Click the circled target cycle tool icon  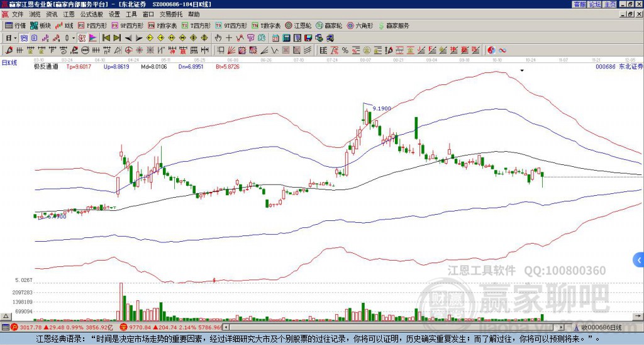click(128, 50)
